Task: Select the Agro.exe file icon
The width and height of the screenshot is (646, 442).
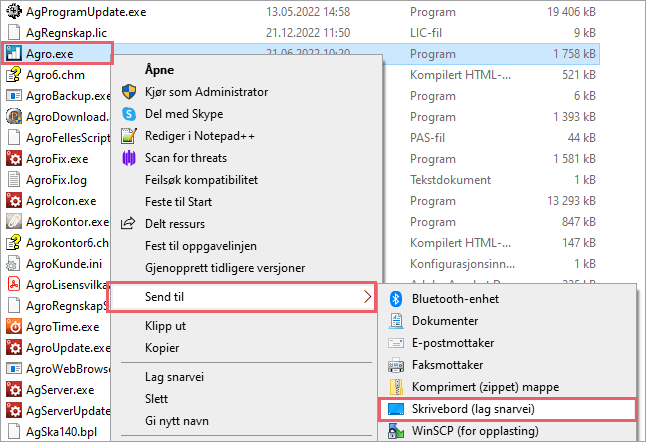Action: [14, 54]
